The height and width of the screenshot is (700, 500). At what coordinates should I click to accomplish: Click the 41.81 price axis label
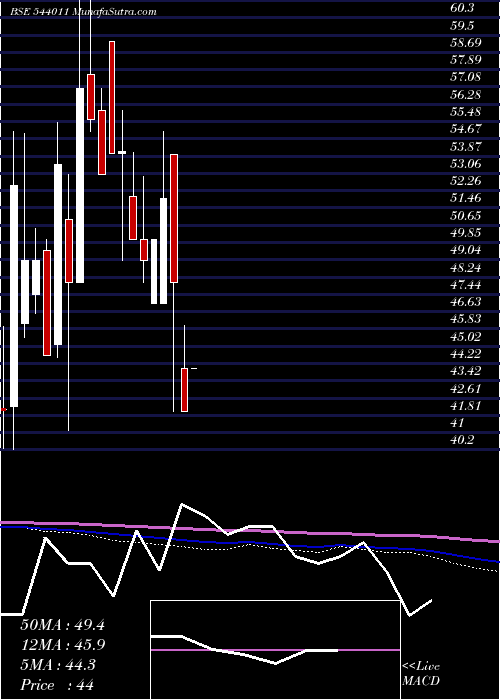tap(468, 406)
